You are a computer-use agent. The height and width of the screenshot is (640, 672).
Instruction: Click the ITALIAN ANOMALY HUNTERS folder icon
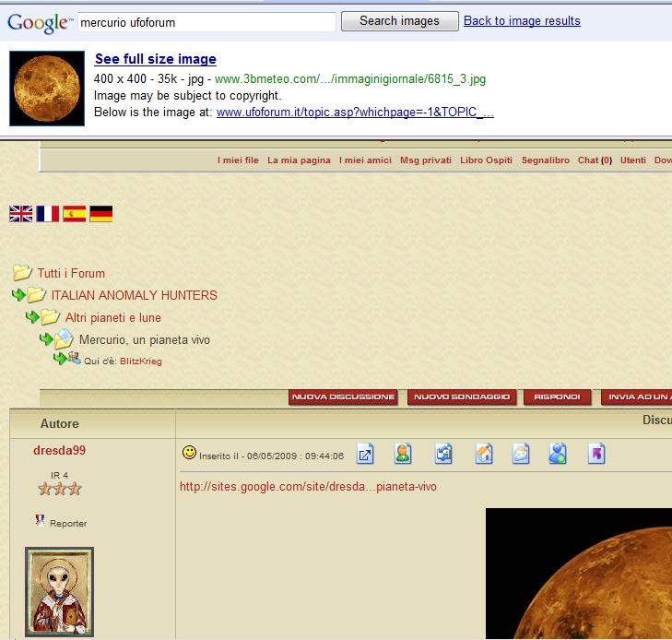[x=37, y=295]
